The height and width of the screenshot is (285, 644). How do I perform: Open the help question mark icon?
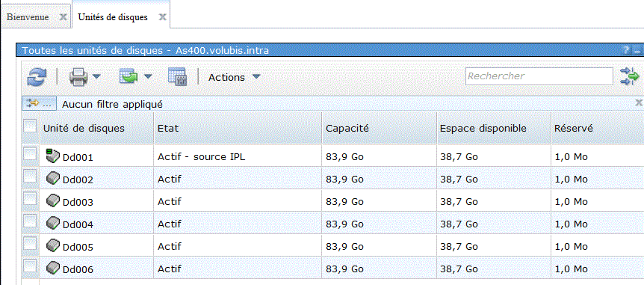coord(626,50)
